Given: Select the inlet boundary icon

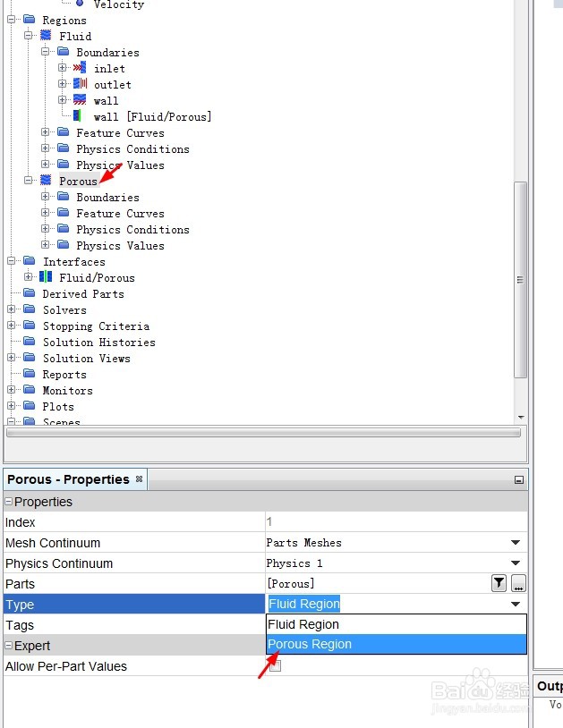Looking at the screenshot, I should tap(80, 68).
